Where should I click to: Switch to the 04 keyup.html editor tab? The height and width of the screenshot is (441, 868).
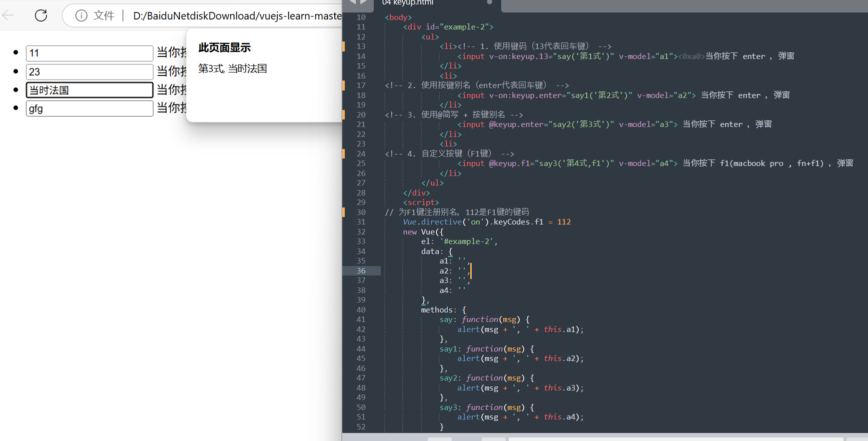coord(408,3)
